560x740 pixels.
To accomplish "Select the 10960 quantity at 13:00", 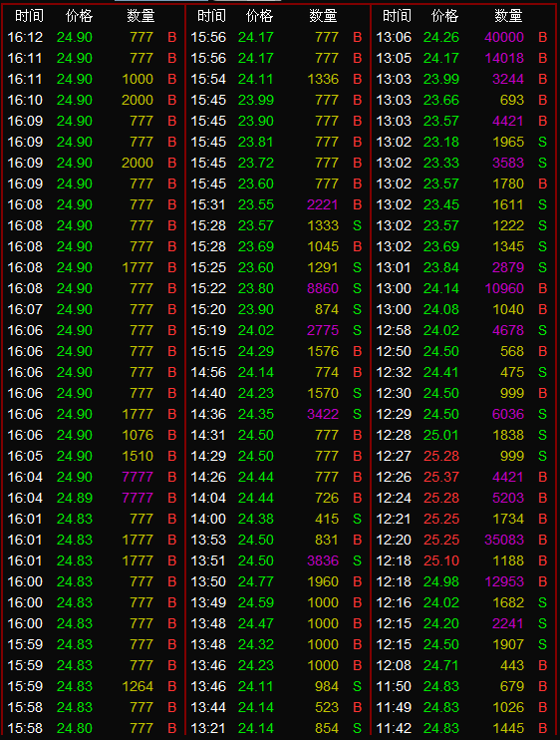I will tap(504, 288).
